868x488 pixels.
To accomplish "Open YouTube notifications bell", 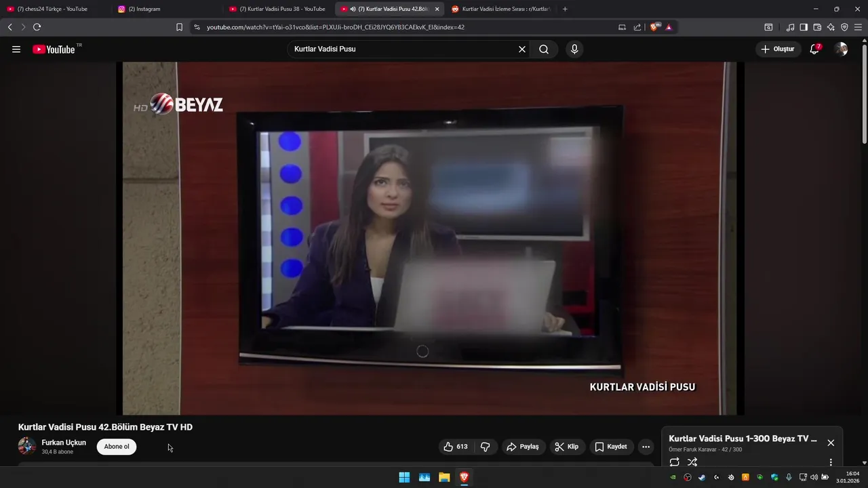I will 815,49.
